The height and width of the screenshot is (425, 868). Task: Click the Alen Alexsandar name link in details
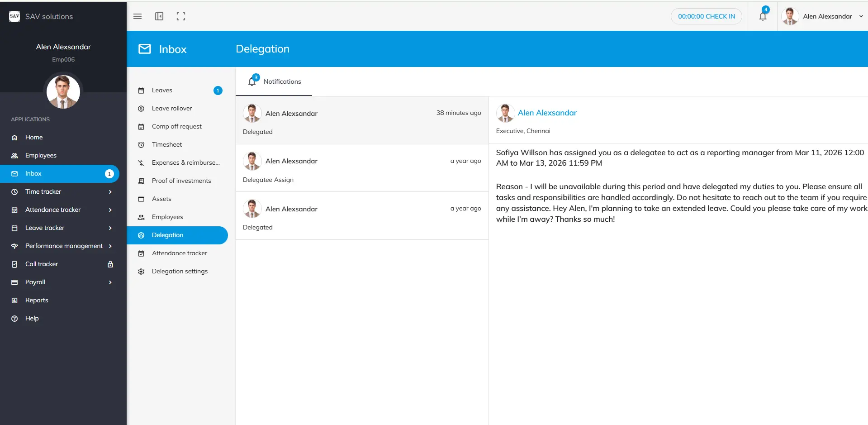click(547, 113)
